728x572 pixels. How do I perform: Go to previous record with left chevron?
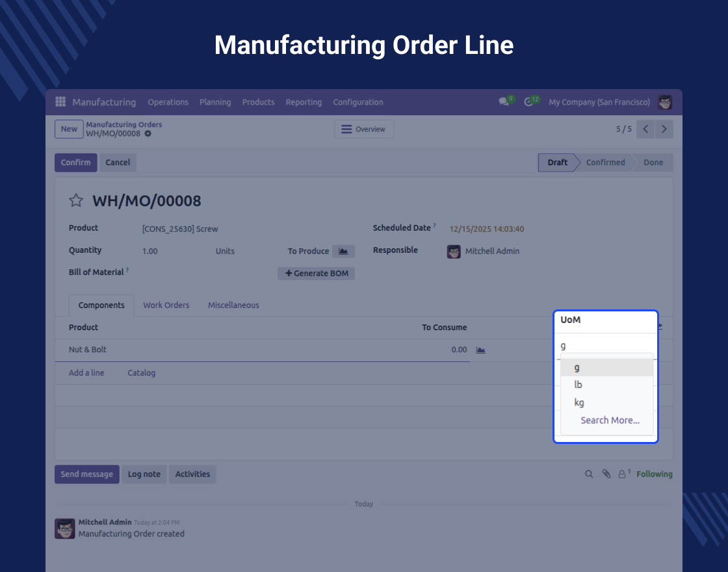pos(645,129)
